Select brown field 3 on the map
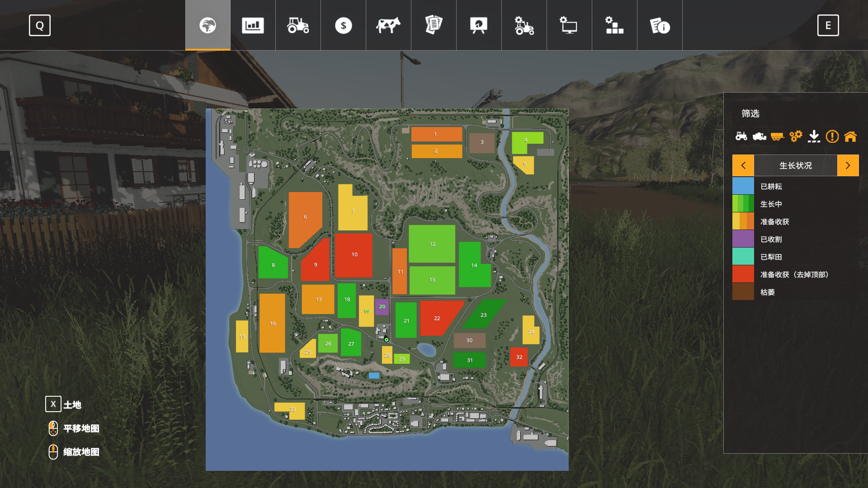 pyautogui.click(x=482, y=143)
